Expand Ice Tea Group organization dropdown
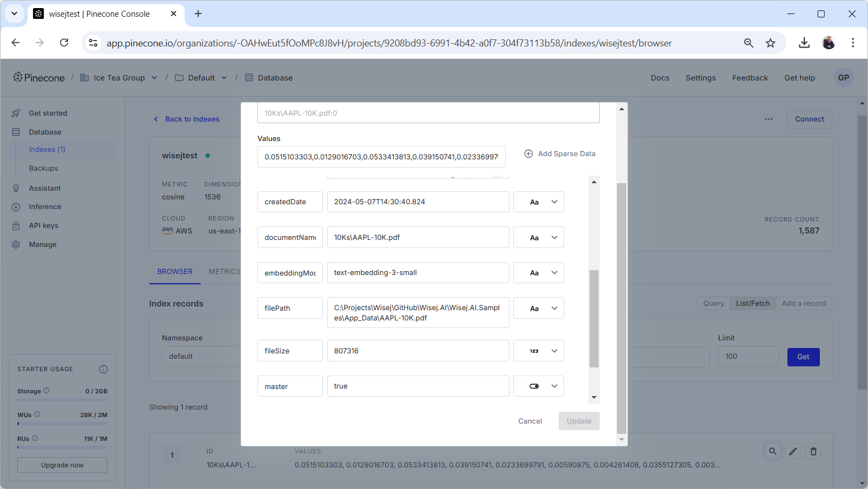The height and width of the screenshot is (489, 868). coord(154,78)
